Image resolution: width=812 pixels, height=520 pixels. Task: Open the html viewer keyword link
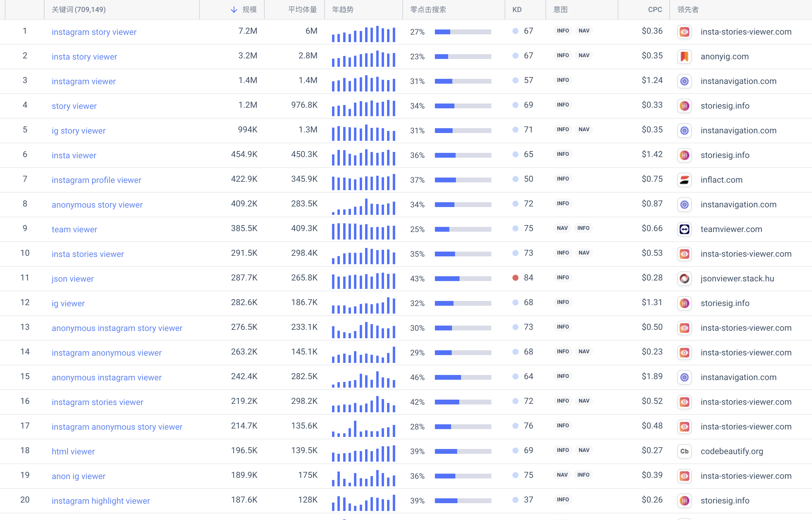click(73, 451)
